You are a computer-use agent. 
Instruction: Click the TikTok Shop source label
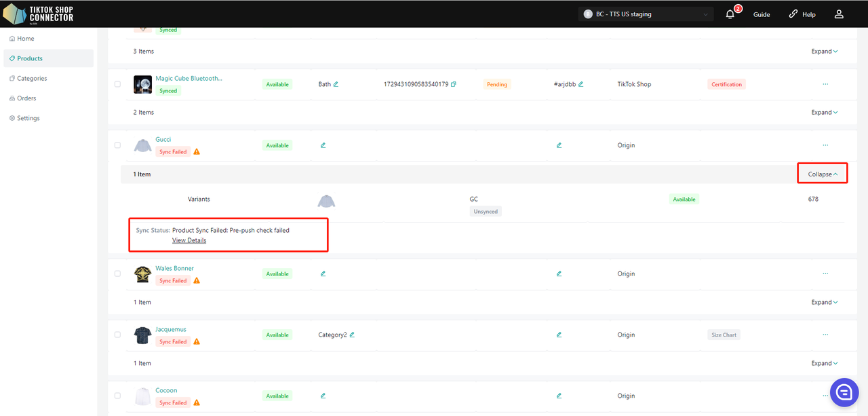(634, 84)
